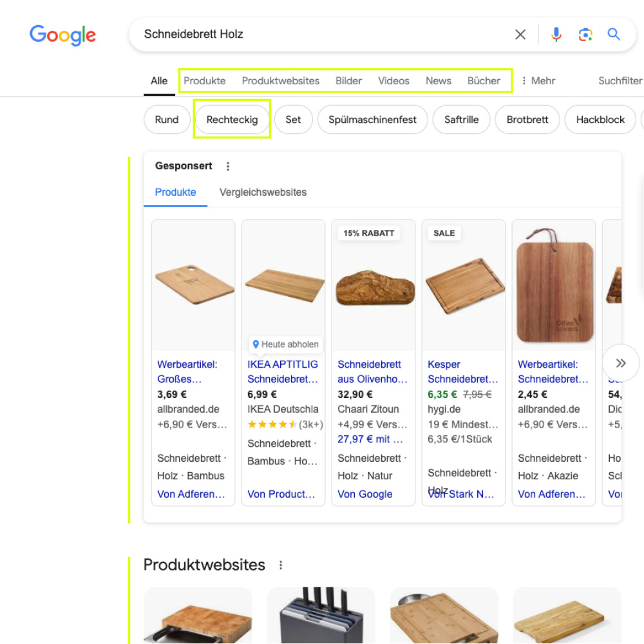The width and height of the screenshot is (644, 644).
Task: Open Kesper Schneidebrett link
Action: coord(463,372)
